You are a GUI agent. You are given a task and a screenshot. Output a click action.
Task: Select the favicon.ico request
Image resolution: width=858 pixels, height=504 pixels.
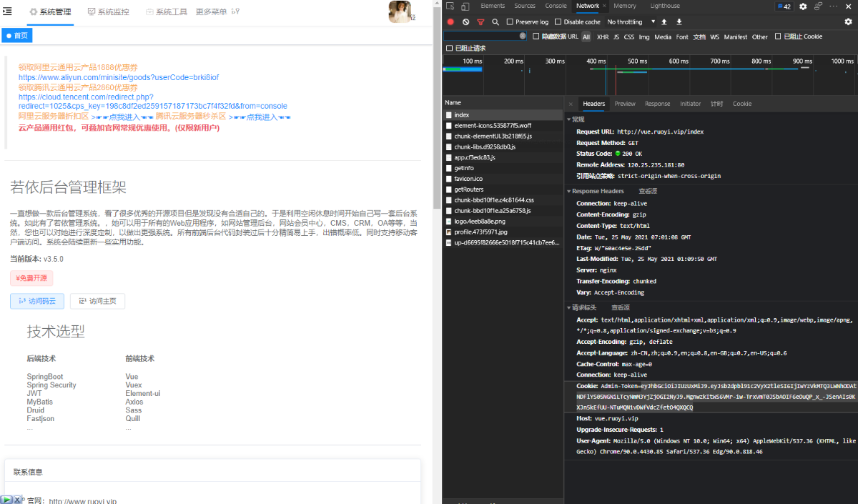coord(503,179)
